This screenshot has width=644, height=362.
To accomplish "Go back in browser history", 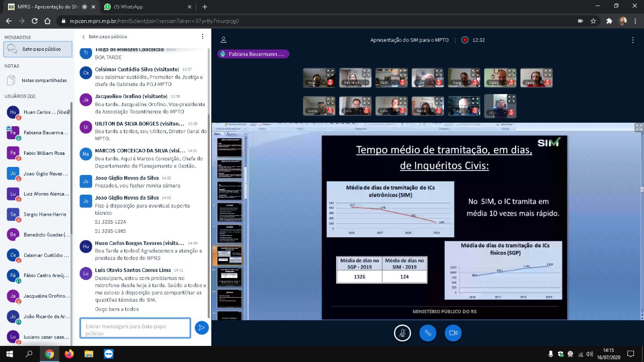I will (9, 21).
